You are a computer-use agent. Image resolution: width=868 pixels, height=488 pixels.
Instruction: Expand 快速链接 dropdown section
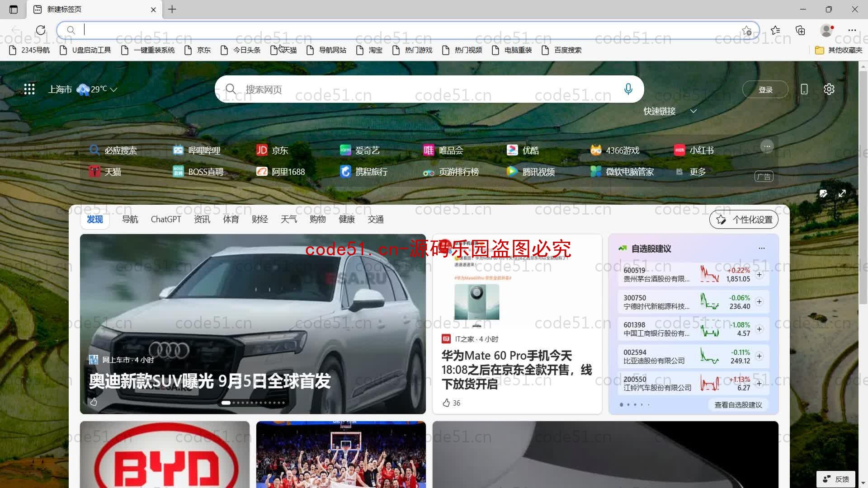[x=693, y=112]
